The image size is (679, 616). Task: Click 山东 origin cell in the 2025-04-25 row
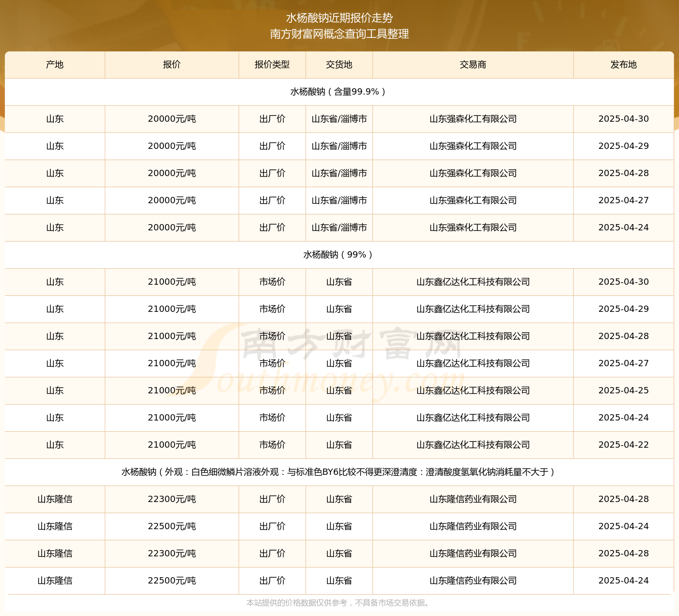click(55, 390)
